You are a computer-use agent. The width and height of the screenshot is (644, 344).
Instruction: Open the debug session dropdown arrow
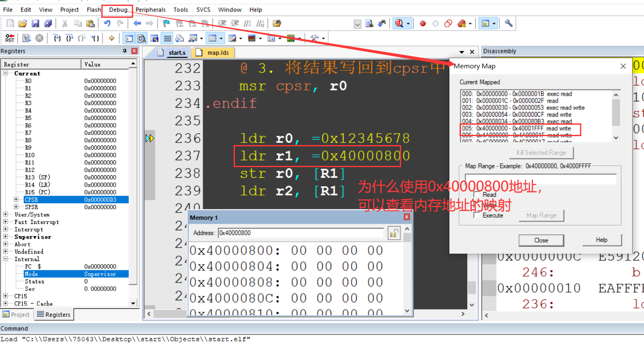[408, 24]
